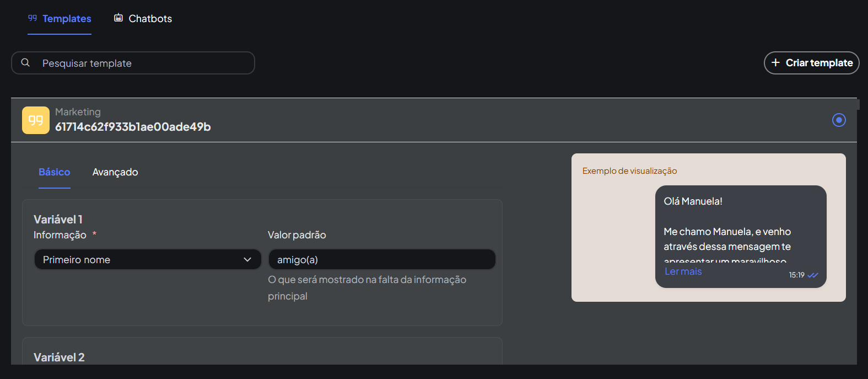Click the Valor padrão field containing amigo(a)

click(381, 260)
